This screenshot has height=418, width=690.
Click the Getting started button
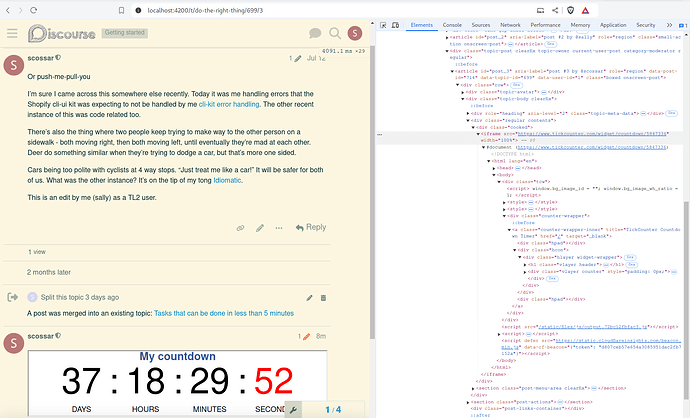coord(125,33)
